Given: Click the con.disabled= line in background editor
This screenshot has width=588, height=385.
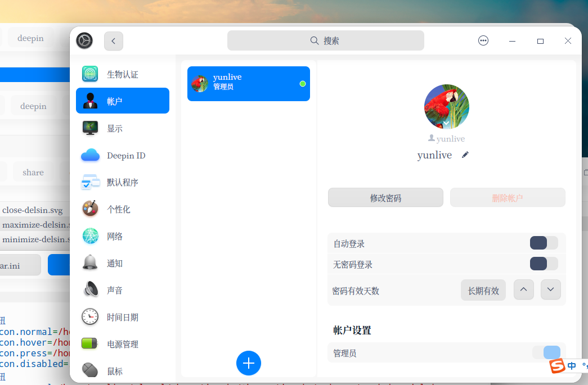Looking at the screenshot, I should 35,364.
